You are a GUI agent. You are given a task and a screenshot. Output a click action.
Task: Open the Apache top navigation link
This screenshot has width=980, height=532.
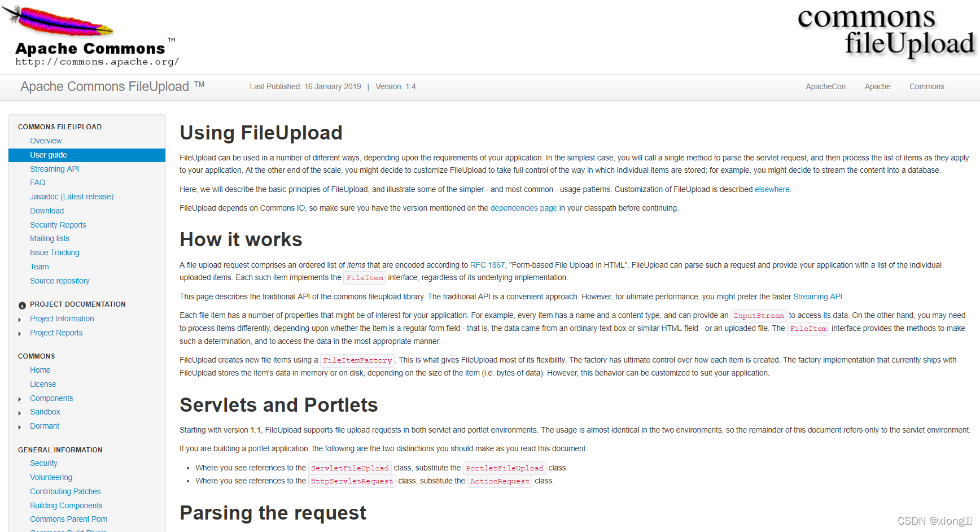click(x=877, y=86)
